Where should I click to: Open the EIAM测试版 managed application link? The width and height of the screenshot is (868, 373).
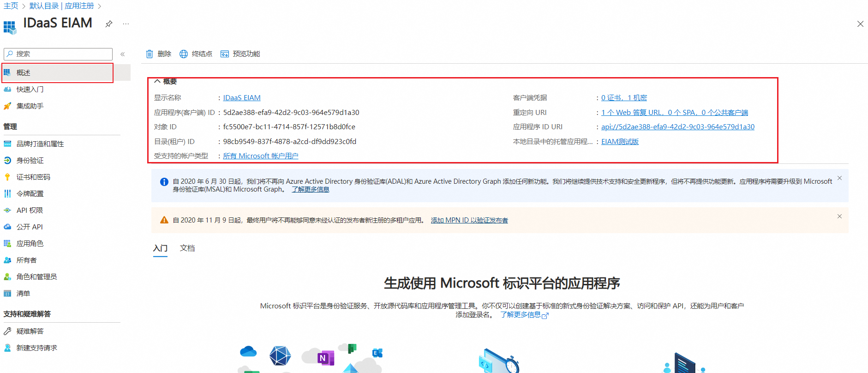pos(620,142)
